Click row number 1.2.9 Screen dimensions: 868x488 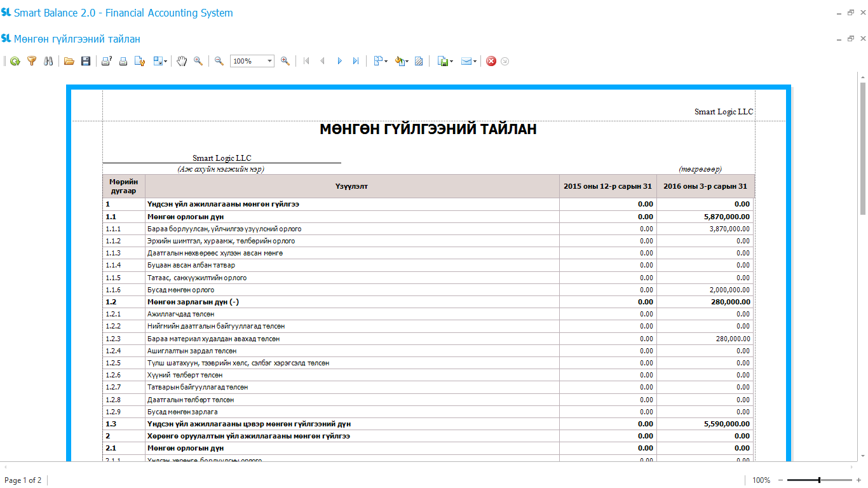(113, 412)
